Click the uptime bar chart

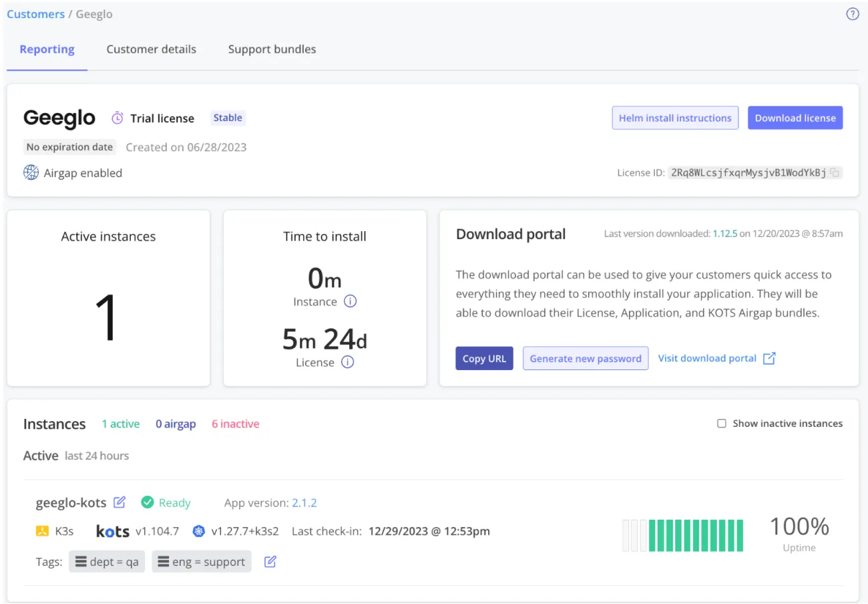(683, 535)
